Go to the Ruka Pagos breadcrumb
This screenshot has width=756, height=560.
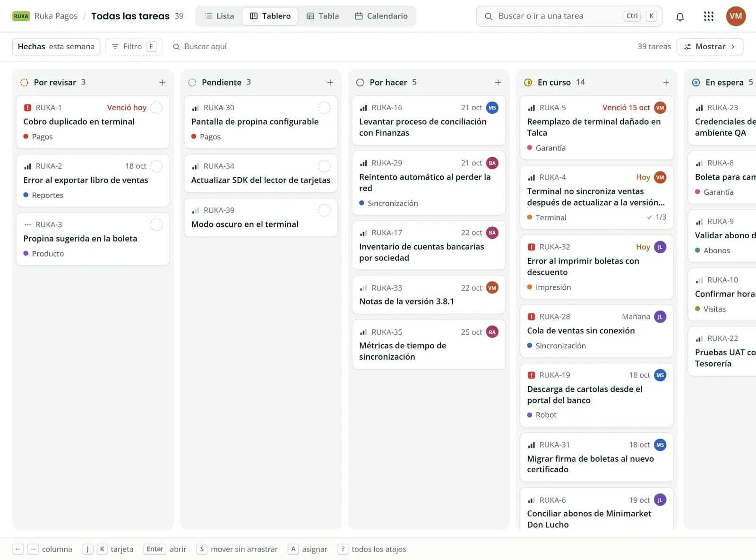pyautogui.click(x=56, y=16)
